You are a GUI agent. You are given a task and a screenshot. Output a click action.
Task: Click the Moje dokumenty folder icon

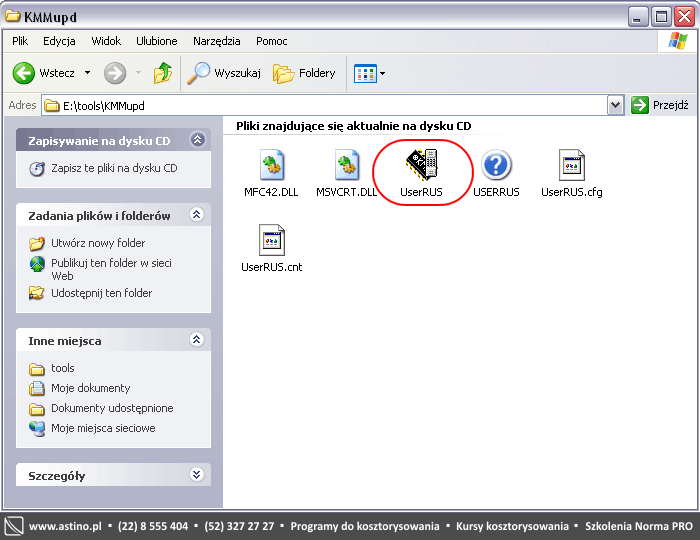(x=37, y=389)
